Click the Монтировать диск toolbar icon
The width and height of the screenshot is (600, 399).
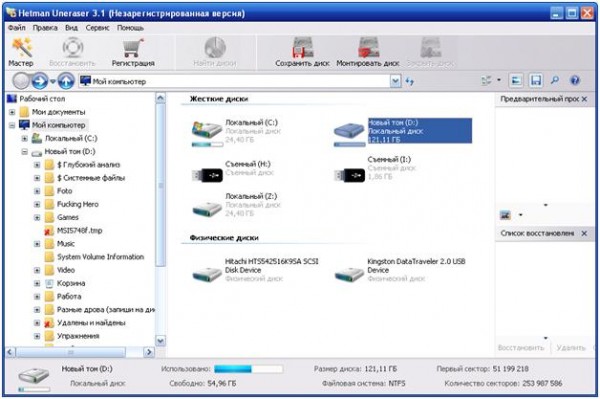click(368, 52)
